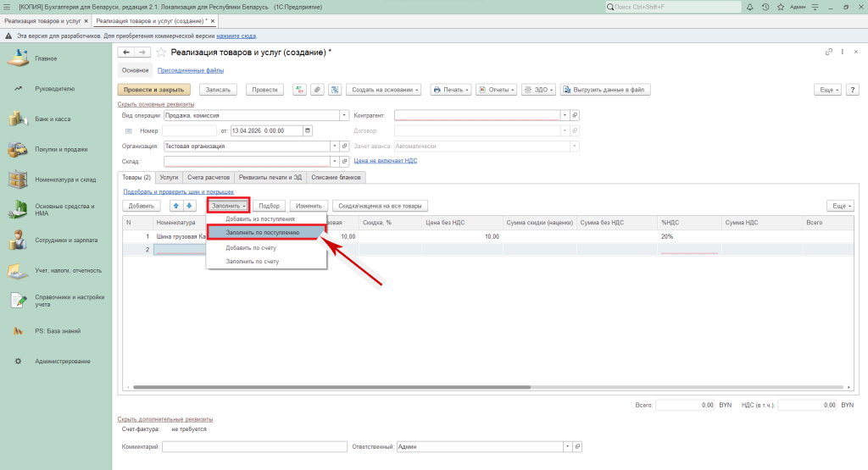Expand the Вид операции dropdown
This screenshot has width=868, height=470.
click(344, 115)
